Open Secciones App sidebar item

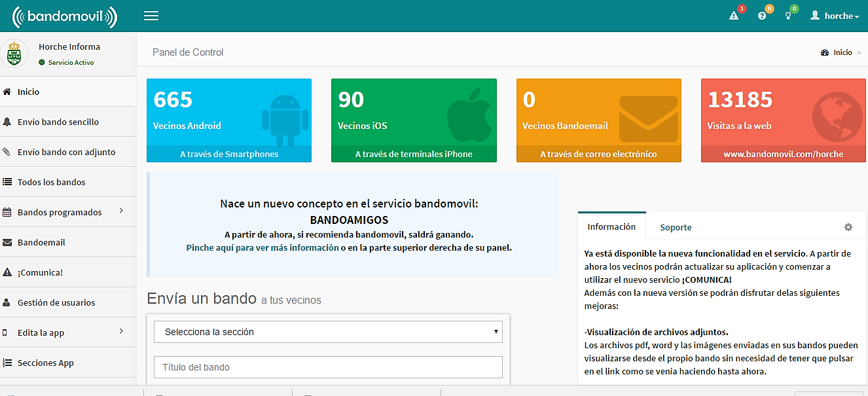[x=68, y=363]
